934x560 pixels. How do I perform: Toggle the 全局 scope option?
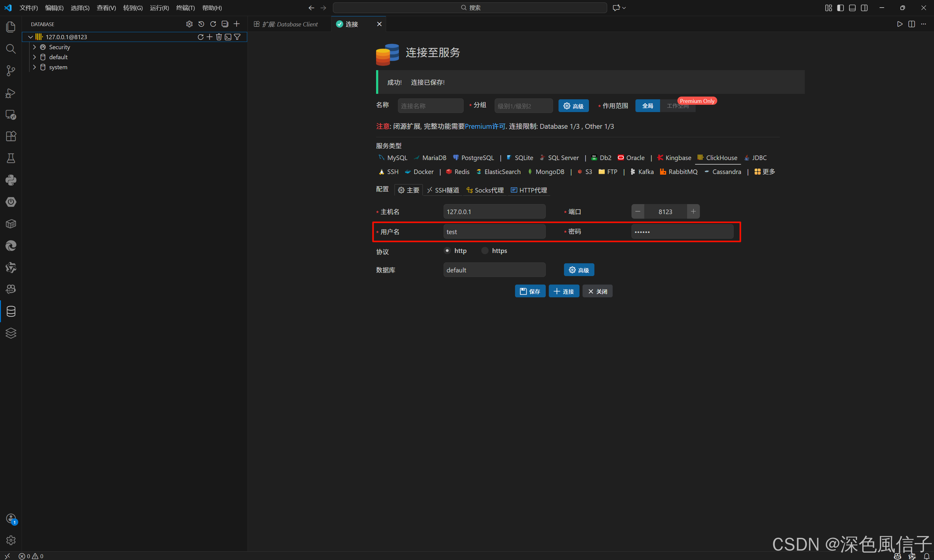[x=647, y=106]
